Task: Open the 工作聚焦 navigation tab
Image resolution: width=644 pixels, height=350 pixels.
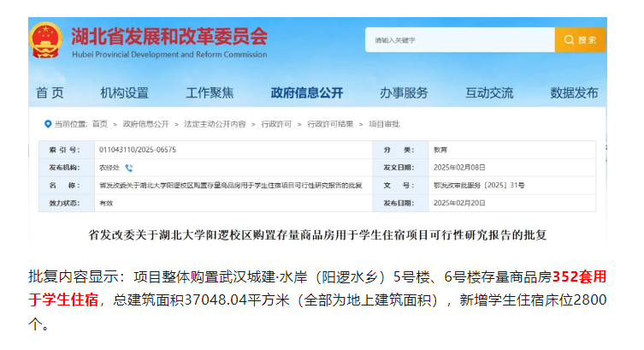Action: [x=210, y=92]
